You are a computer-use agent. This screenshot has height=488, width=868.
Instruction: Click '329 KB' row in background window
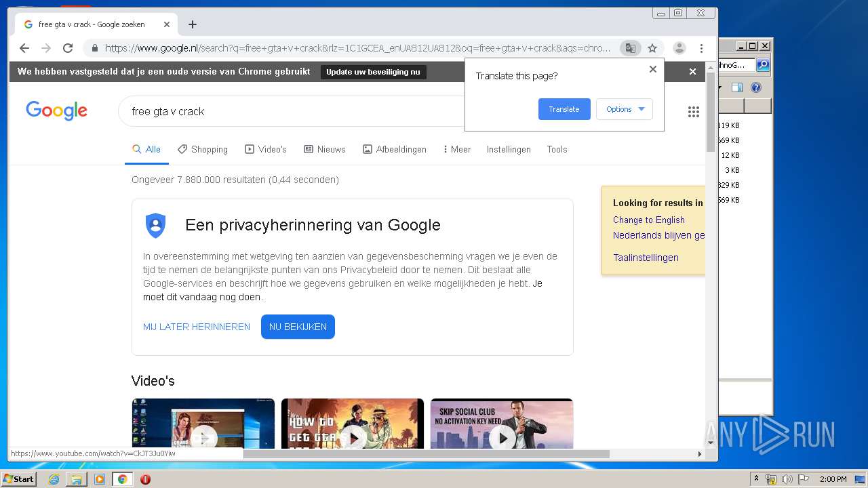pyautogui.click(x=729, y=185)
